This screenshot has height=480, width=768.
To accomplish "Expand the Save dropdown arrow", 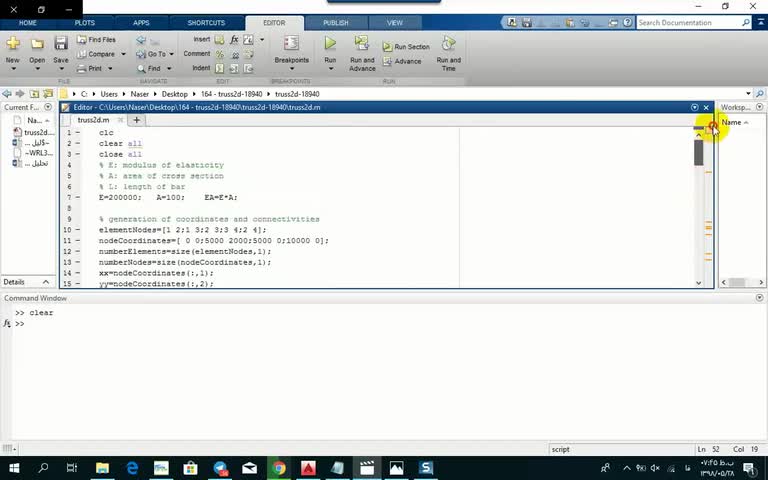I will point(61,69).
